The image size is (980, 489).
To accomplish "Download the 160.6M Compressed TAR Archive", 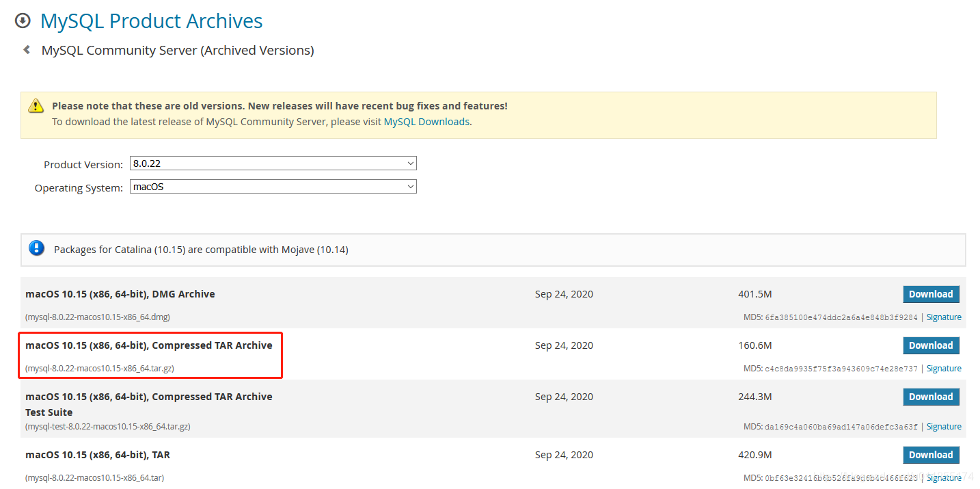I will 931,345.
